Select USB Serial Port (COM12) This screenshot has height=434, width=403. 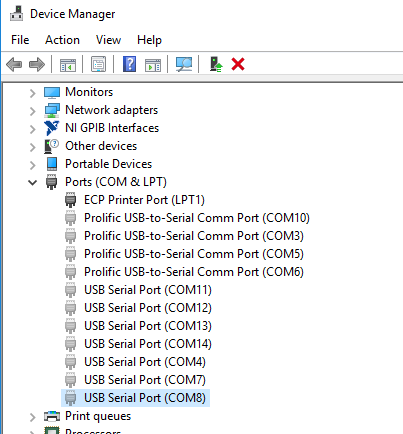point(148,308)
